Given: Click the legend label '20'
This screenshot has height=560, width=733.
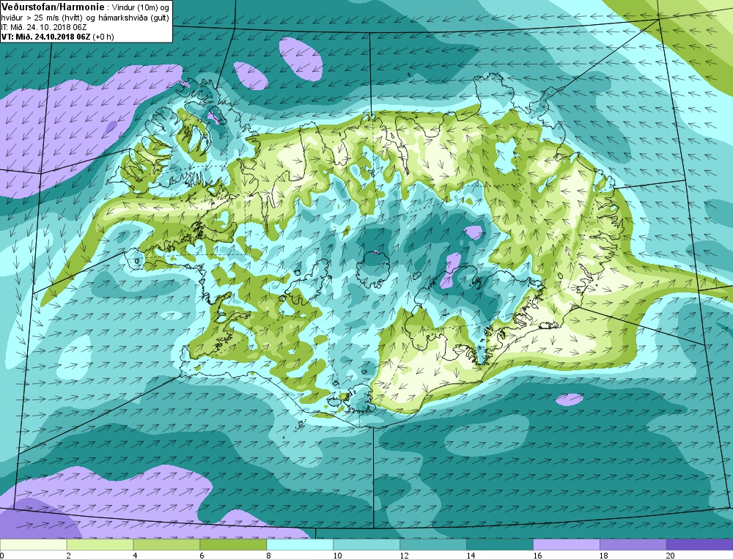Looking at the screenshot, I should pyautogui.click(x=671, y=556).
